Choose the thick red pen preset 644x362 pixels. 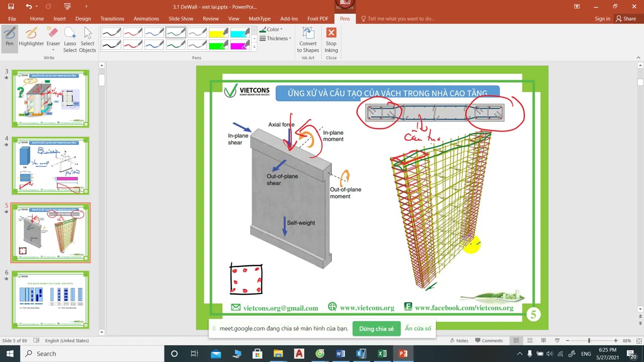(x=133, y=45)
